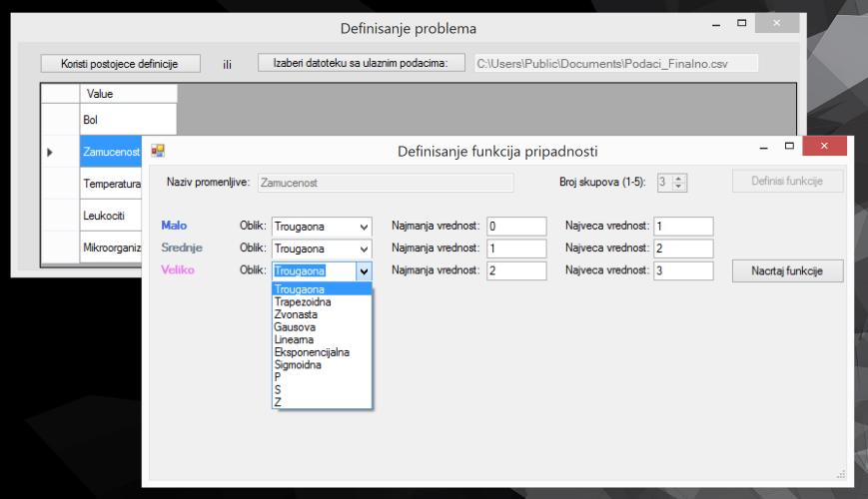The image size is (868, 499).
Task: Click Najveca vrednost field for Malo
Action: click(683, 227)
